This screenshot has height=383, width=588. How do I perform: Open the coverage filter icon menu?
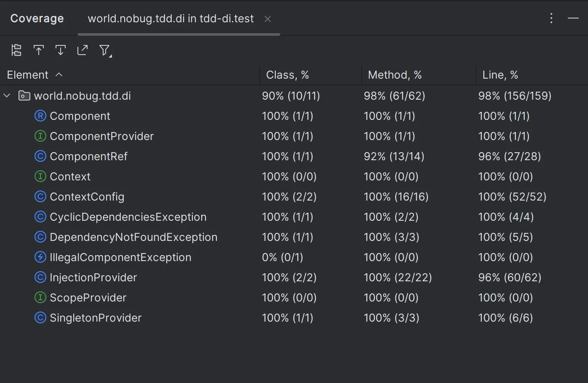pos(105,50)
